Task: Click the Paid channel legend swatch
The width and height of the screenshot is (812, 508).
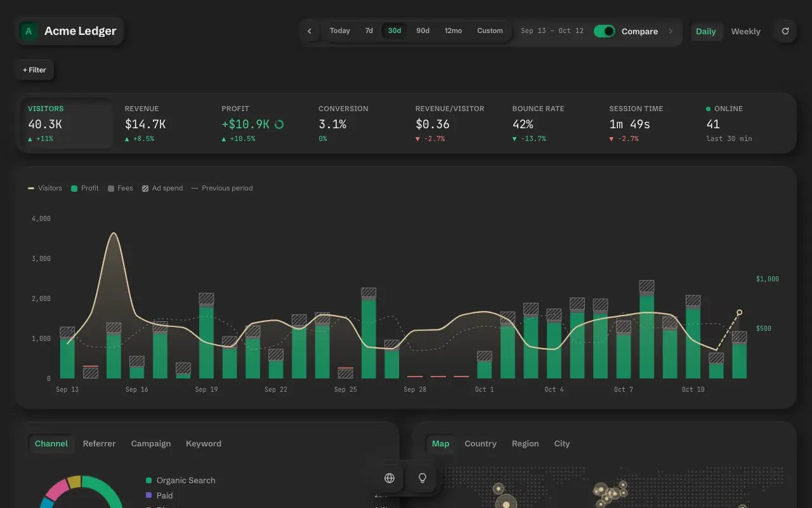Action: 149,495
